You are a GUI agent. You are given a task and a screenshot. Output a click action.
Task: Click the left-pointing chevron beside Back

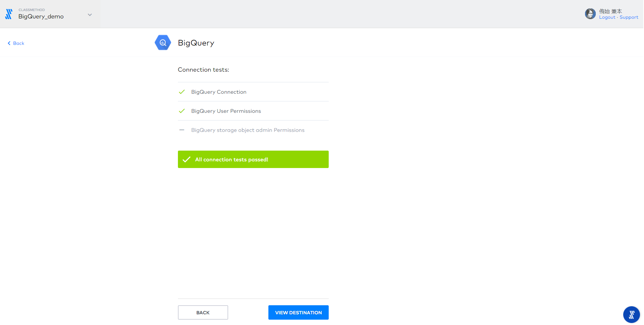(9, 43)
